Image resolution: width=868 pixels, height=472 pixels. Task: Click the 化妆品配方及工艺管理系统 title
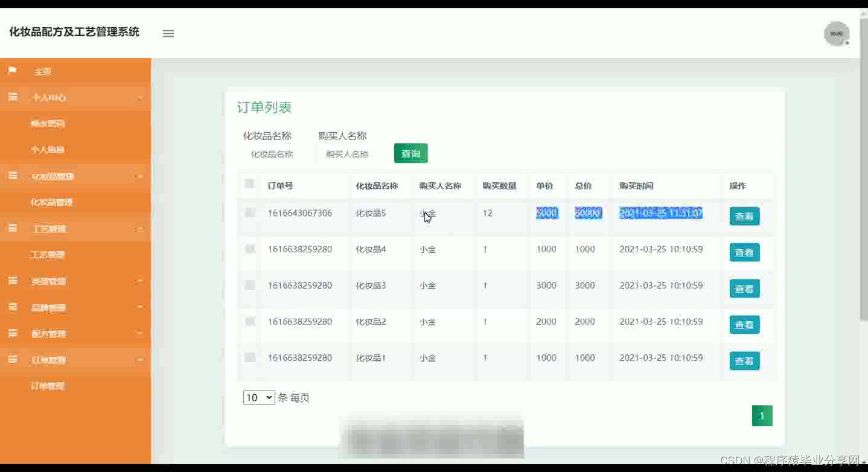[74, 32]
